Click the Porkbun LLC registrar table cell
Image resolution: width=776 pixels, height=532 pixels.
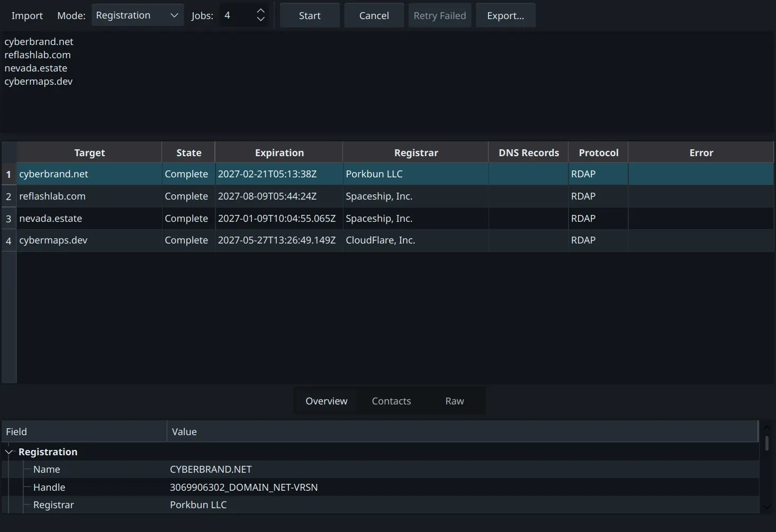click(416, 174)
